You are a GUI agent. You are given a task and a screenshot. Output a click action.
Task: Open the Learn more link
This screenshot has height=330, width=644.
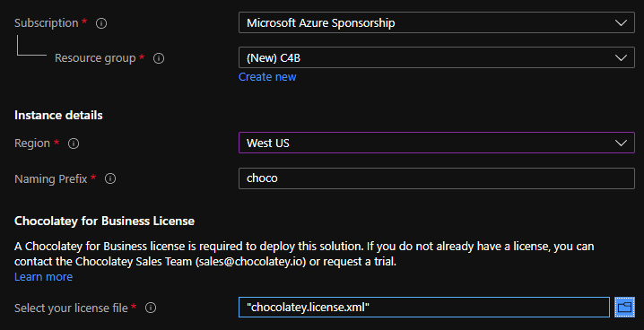(44, 276)
